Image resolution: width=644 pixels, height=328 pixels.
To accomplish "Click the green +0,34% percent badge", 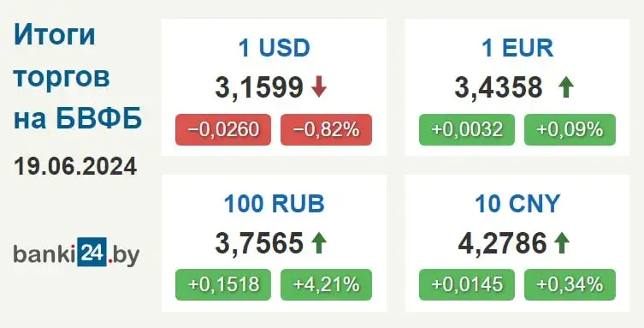I will 570,284.
